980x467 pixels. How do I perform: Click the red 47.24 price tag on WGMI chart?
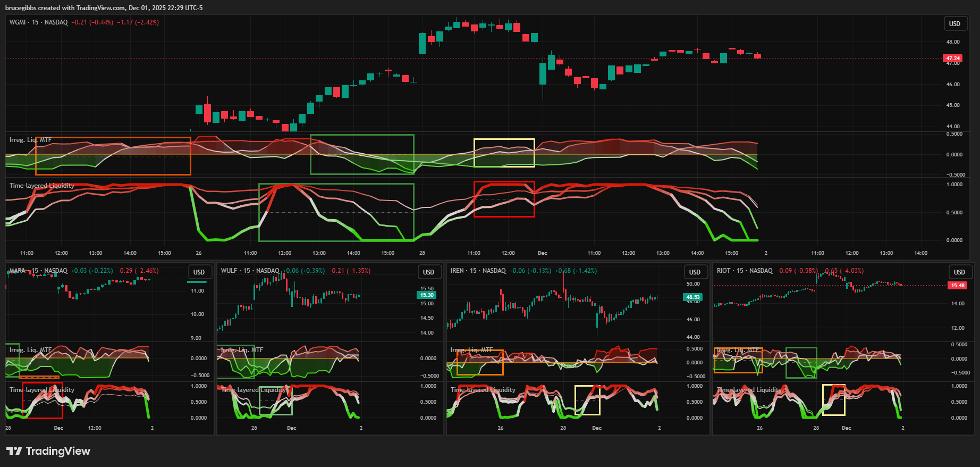(952, 59)
